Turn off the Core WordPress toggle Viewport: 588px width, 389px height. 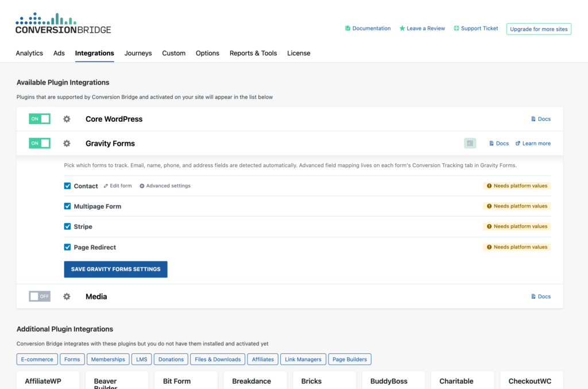pyautogui.click(x=40, y=119)
